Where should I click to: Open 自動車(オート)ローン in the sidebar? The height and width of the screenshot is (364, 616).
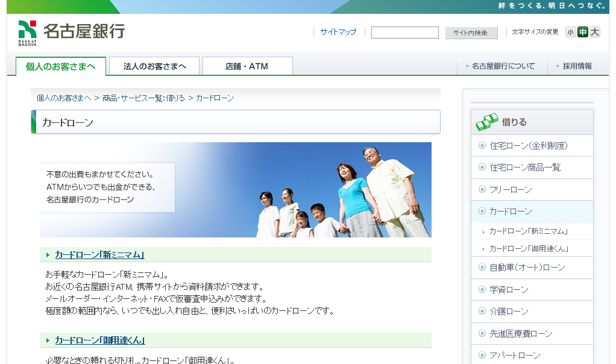527,268
